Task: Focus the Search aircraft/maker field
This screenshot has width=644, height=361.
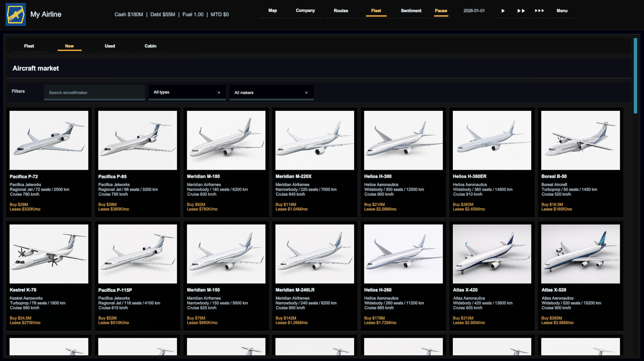Action: pos(94,92)
